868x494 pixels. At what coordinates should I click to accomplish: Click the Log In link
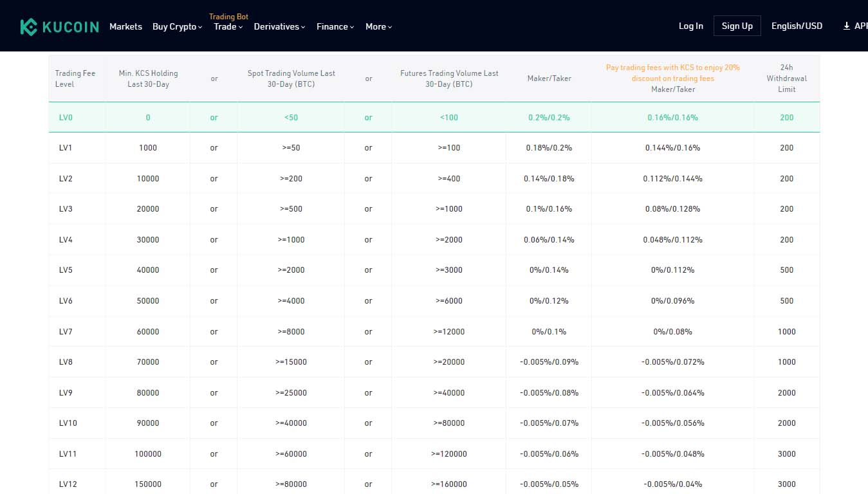(691, 26)
